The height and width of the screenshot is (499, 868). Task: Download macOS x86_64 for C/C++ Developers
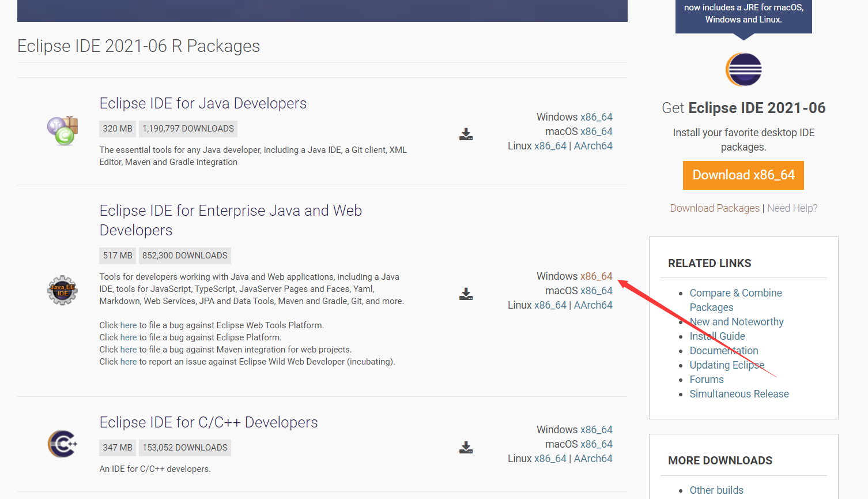click(x=596, y=444)
